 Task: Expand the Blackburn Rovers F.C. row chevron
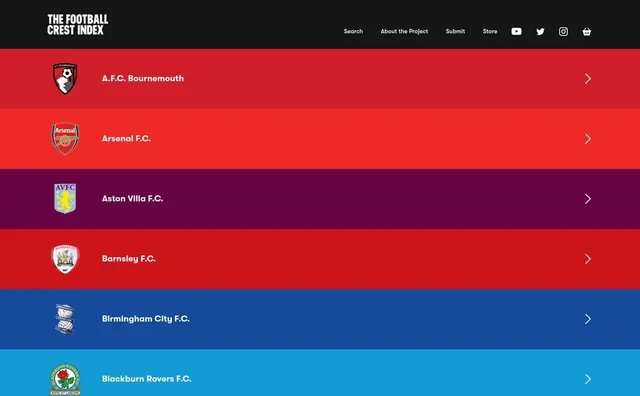click(588, 379)
